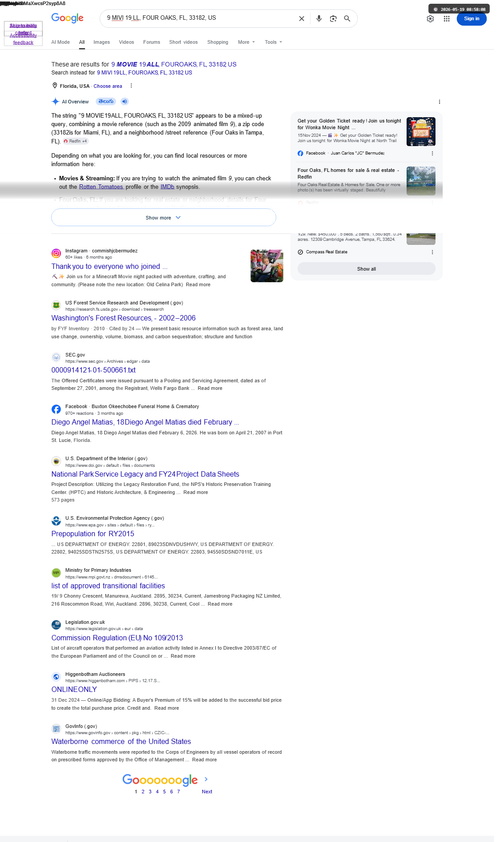Screen dimensions: 500x842
Task: Open corrected query '9 MOVIE 19 ALL' link
Action: (173, 64)
